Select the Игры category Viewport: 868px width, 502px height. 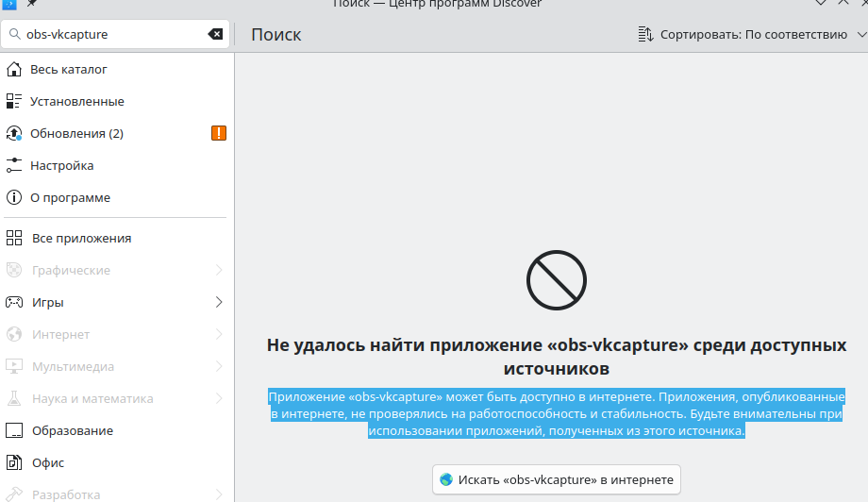click(117, 302)
